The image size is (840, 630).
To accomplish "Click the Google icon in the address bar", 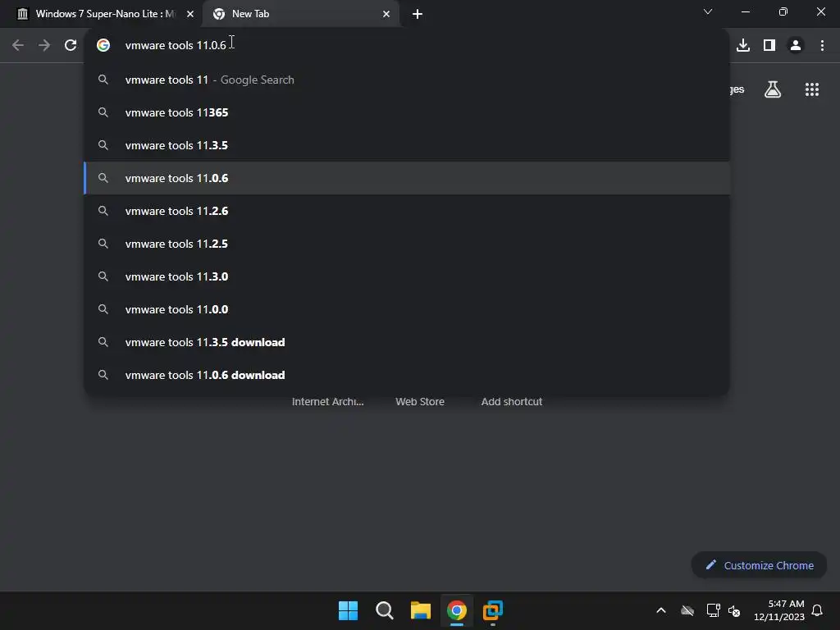I will 103,45.
